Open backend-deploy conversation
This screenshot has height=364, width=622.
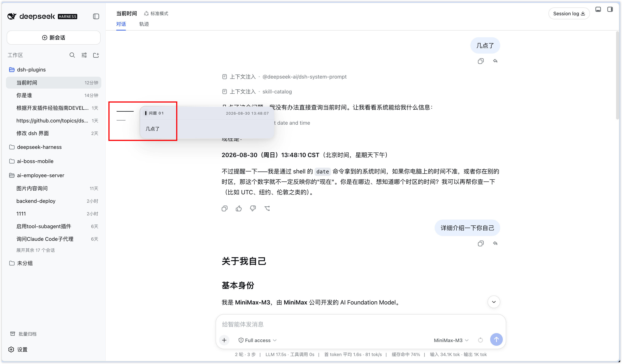[x=54, y=201]
